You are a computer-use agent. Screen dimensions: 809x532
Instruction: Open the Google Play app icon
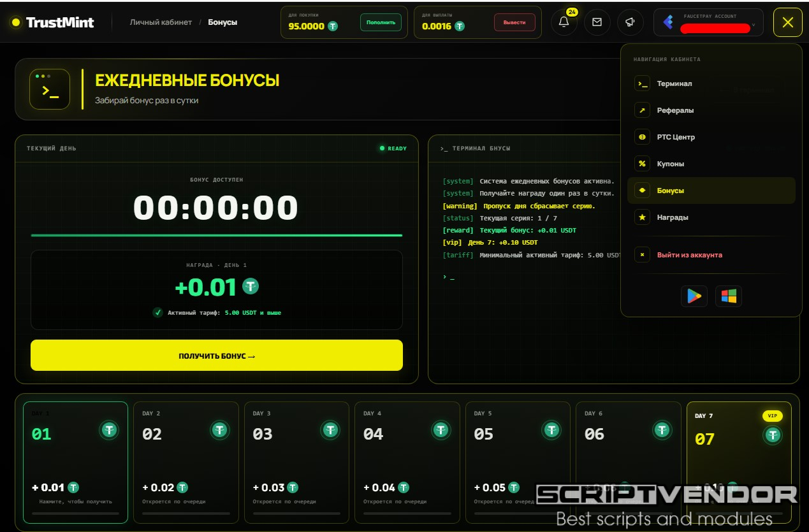(x=694, y=296)
